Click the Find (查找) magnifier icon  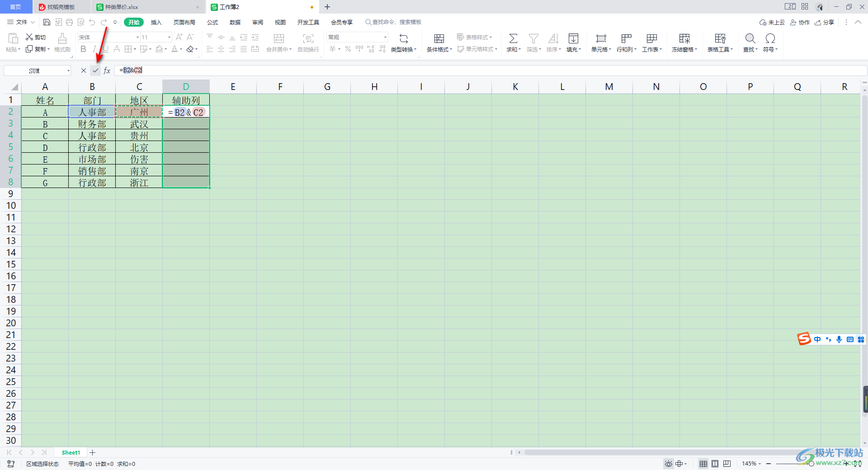click(750, 39)
